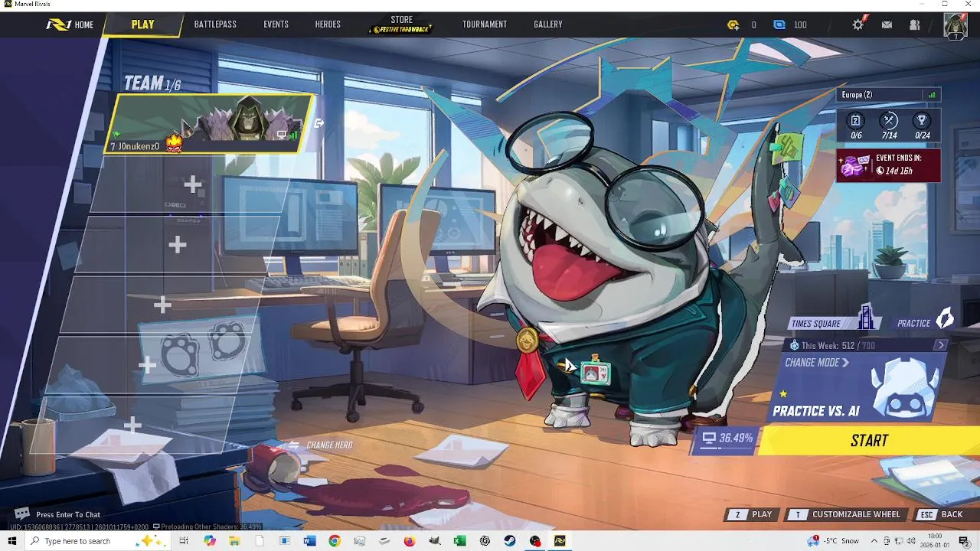Viewport: 980px width, 551px height.
Task: Invite a player to fourth team slot
Action: [x=162, y=305]
